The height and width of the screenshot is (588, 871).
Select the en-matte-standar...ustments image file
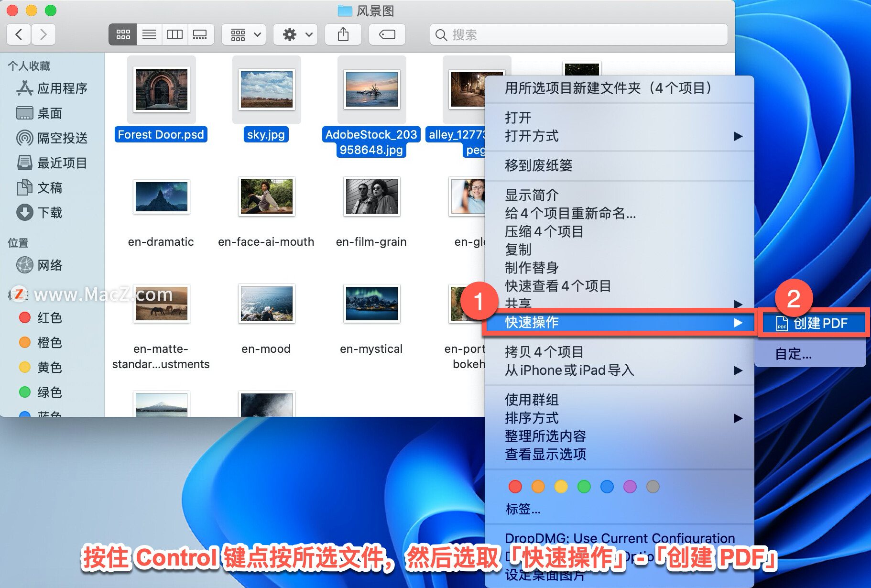pyautogui.click(x=162, y=304)
